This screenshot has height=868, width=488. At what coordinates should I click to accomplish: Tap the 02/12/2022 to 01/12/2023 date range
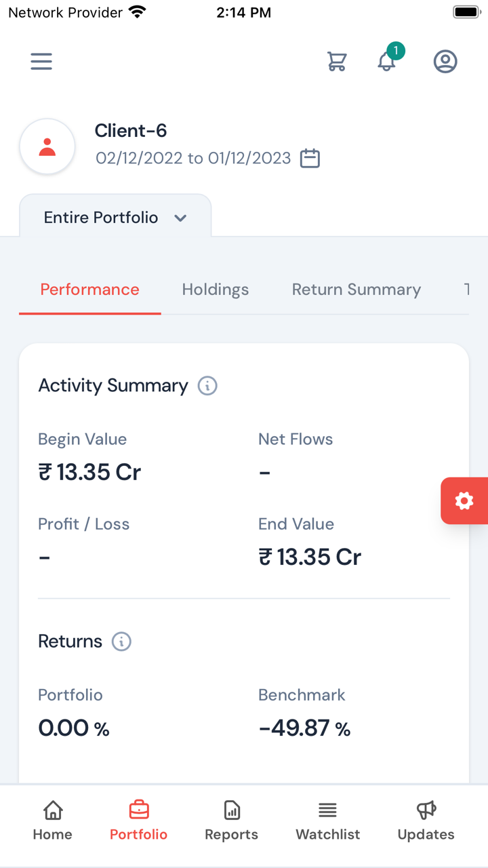193,158
